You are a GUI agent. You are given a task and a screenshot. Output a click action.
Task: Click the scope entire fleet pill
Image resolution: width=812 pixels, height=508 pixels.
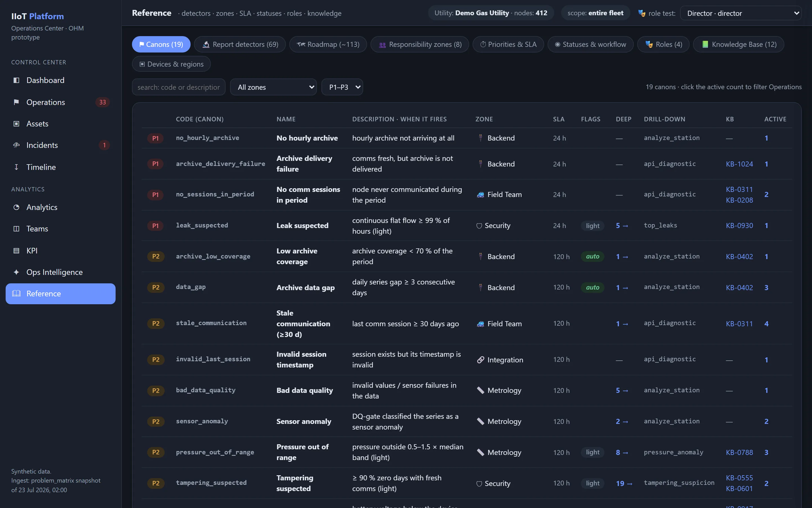(x=595, y=13)
